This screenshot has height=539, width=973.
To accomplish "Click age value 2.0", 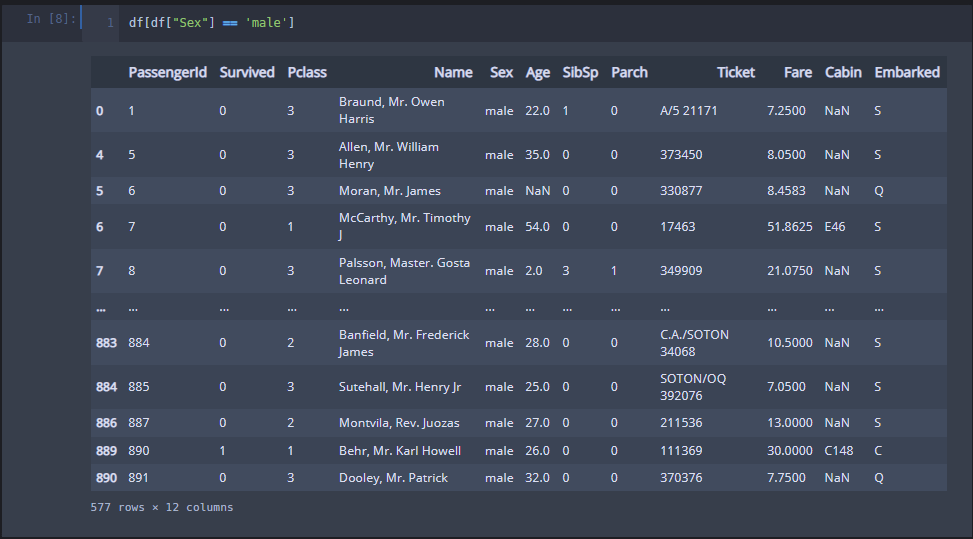I will (x=534, y=271).
